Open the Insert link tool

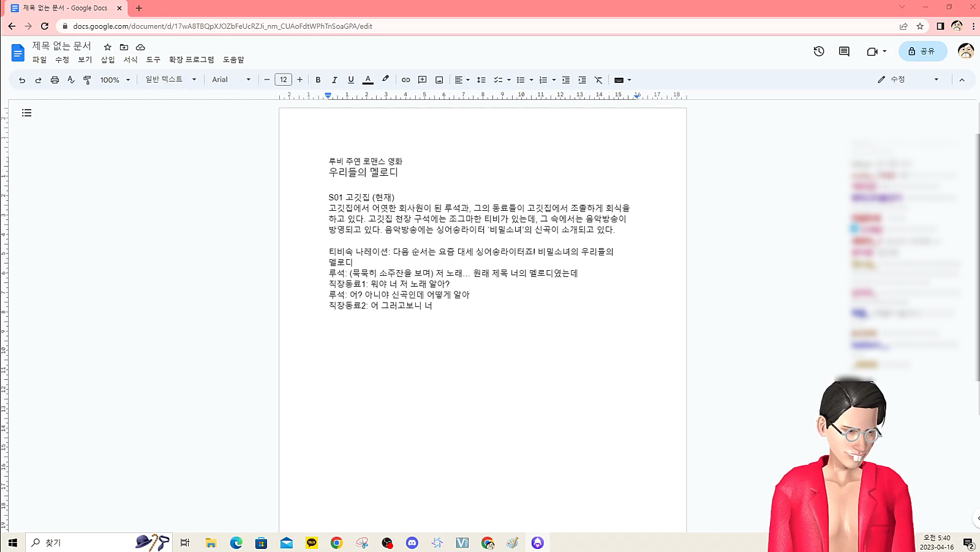point(405,80)
